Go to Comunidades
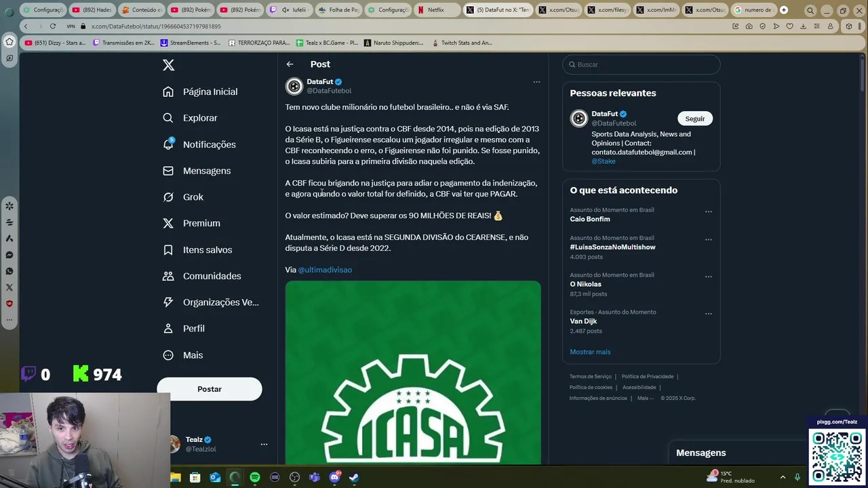 point(202,276)
